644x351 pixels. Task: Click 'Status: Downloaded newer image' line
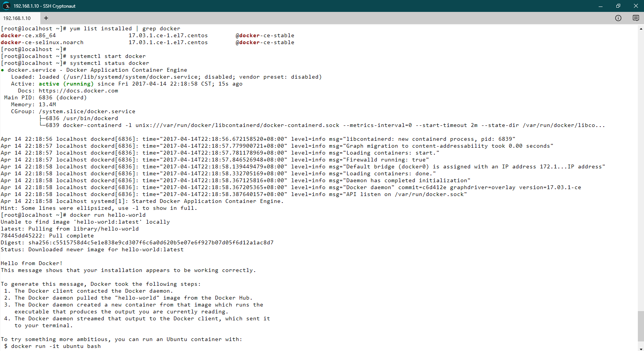[92, 250]
